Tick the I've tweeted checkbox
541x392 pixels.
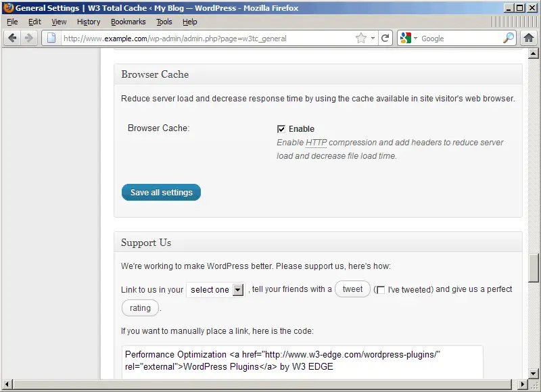click(381, 290)
